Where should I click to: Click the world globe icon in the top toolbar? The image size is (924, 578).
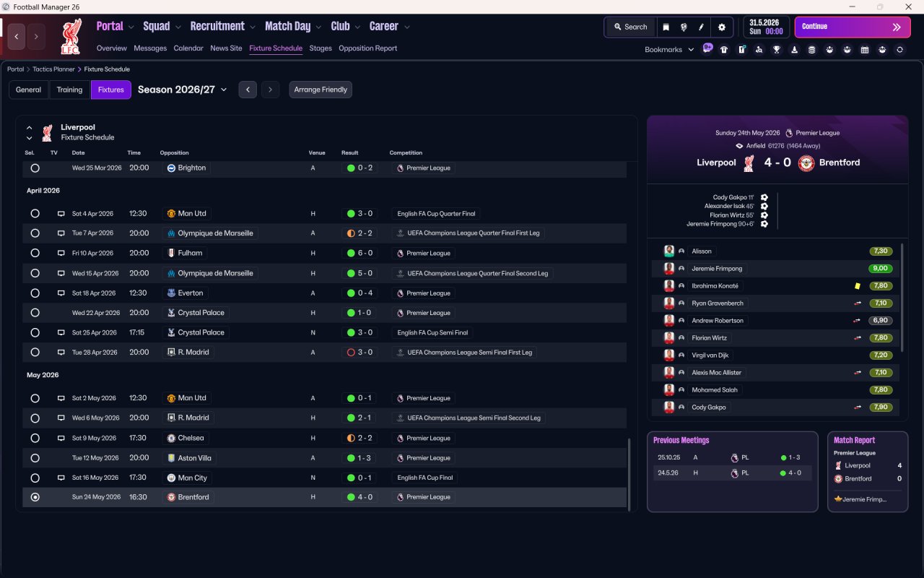coord(684,27)
